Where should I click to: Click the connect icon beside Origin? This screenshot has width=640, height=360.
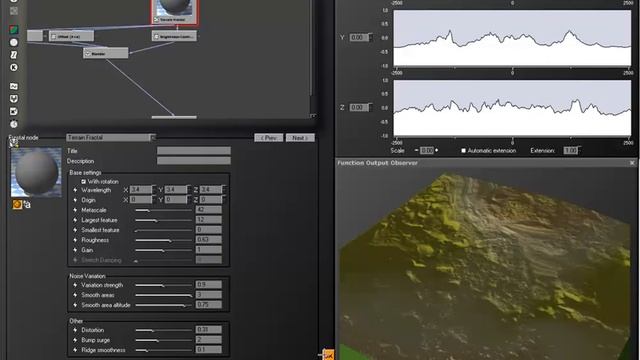point(75,200)
